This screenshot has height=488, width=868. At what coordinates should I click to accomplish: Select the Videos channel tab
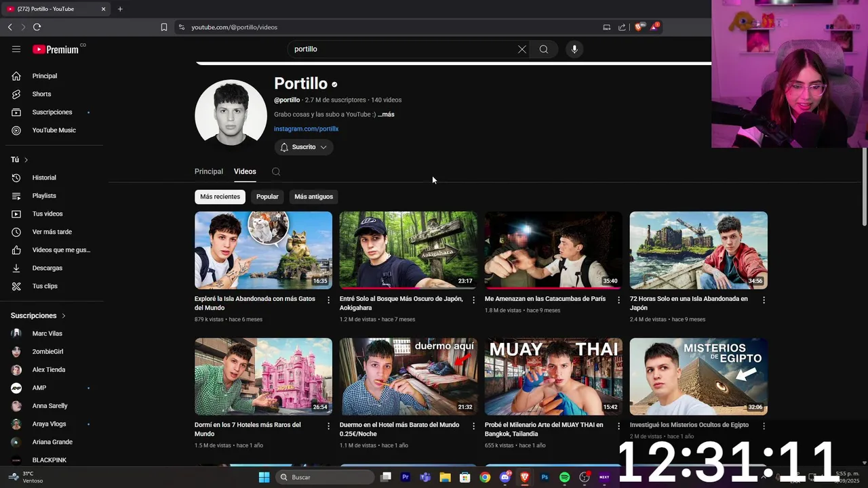tap(245, 171)
